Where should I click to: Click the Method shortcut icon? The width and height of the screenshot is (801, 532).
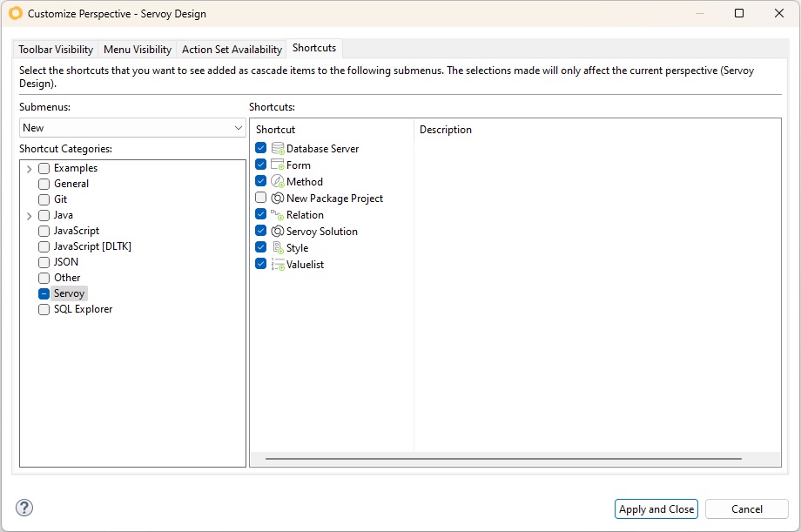(x=278, y=182)
